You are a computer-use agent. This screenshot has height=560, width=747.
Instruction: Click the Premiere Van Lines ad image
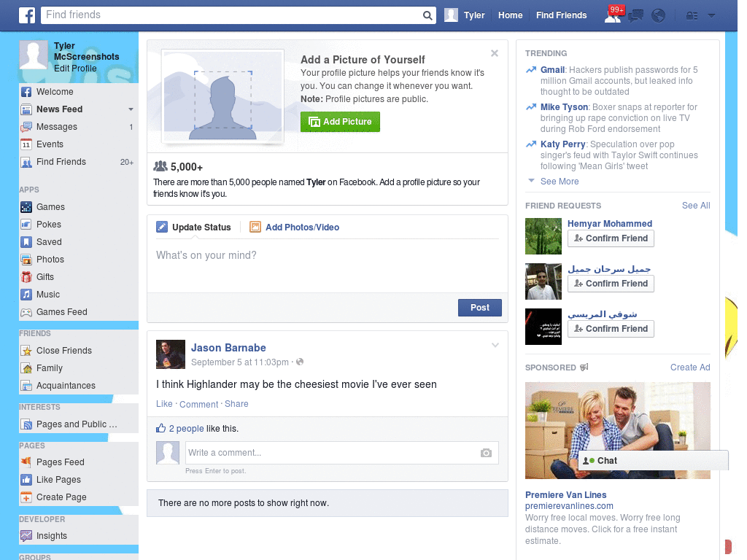pyautogui.click(x=617, y=430)
